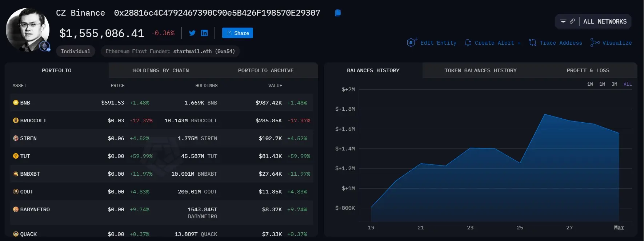This screenshot has height=241, width=644.
Task: Click the blue Share button
Action: click(237, 33)
